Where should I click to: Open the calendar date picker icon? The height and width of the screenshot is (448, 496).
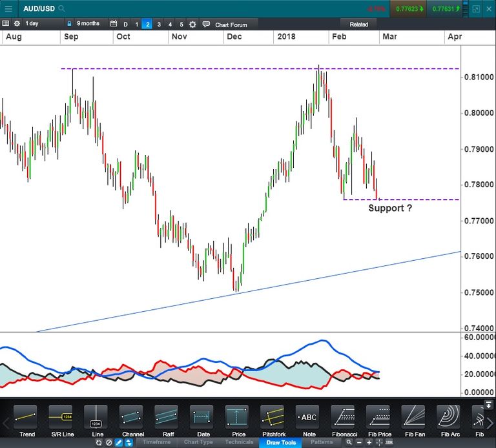click(x=114, y=23)
